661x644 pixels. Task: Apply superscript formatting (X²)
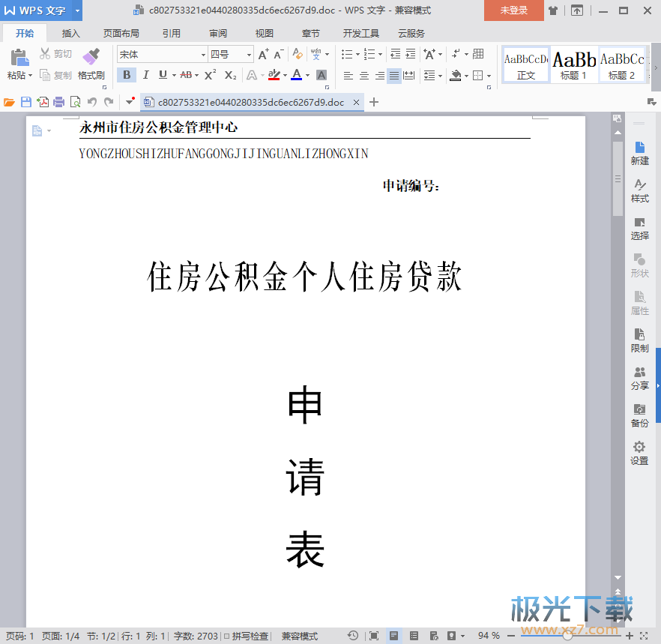click(x=210, y=75)
